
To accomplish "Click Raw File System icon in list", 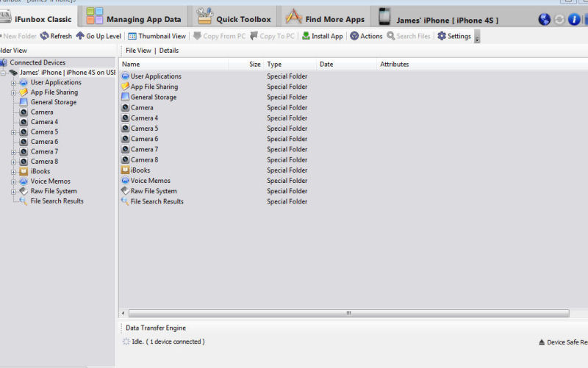I will (x=125, y=191).
